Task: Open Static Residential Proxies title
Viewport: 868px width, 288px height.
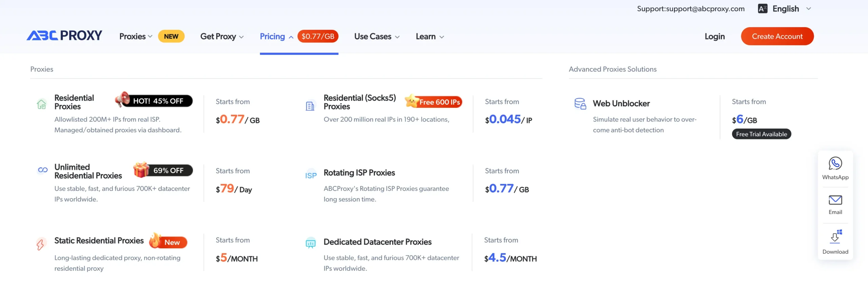Action: coord(99,241)
